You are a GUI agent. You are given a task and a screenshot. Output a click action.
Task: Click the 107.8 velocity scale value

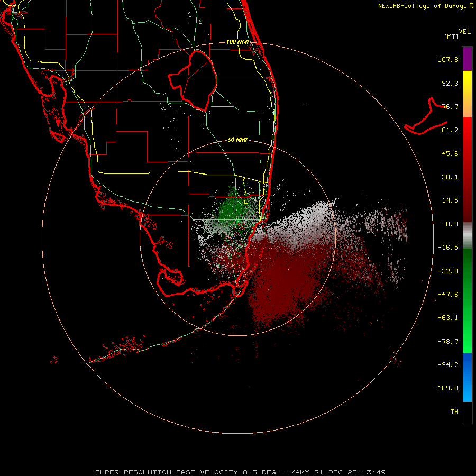[448, 59]
